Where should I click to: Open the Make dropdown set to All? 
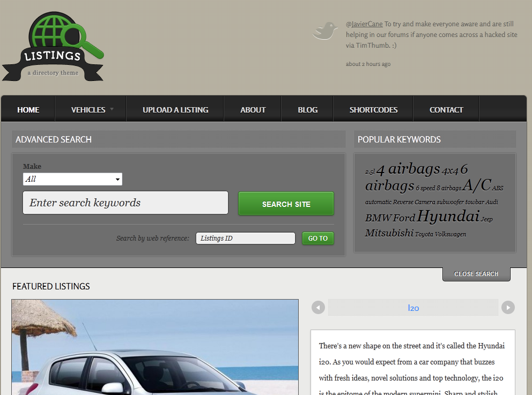pyautogui.click(x=72, y=179)
